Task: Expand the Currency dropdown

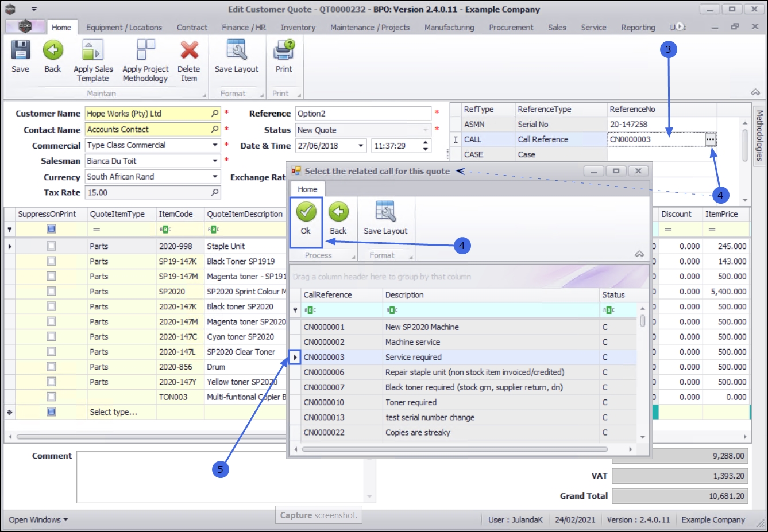Action: coord(215,177)
